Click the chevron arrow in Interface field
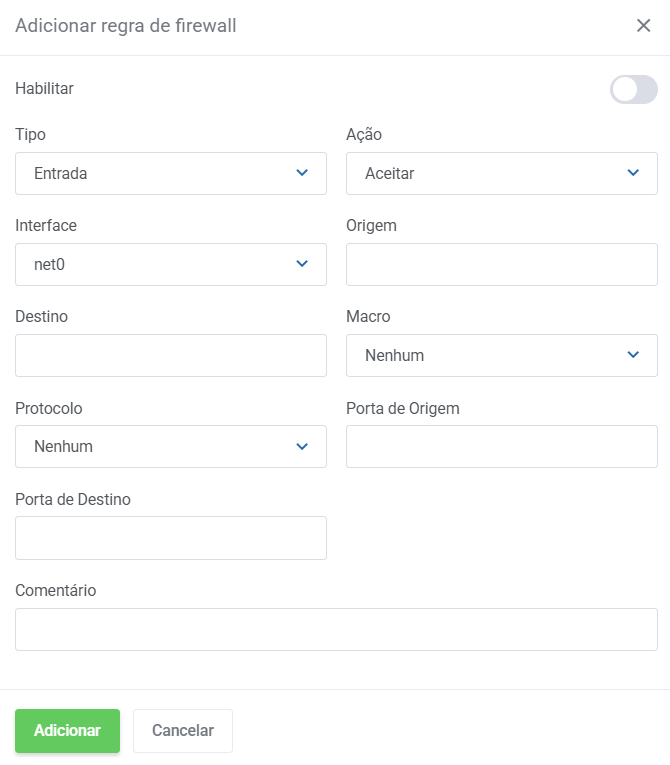The width and height of the screenshot is (670, 765). (x=302, y=264)
